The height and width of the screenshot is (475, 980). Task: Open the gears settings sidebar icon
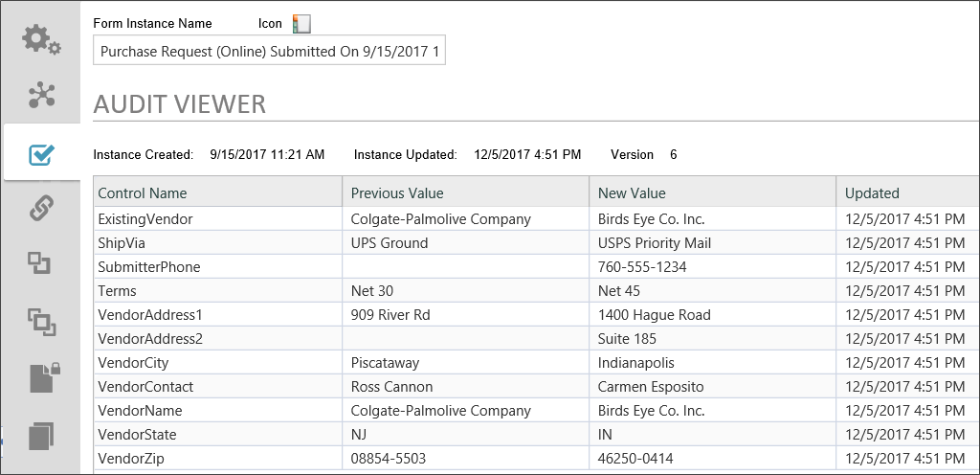[41, 39]
